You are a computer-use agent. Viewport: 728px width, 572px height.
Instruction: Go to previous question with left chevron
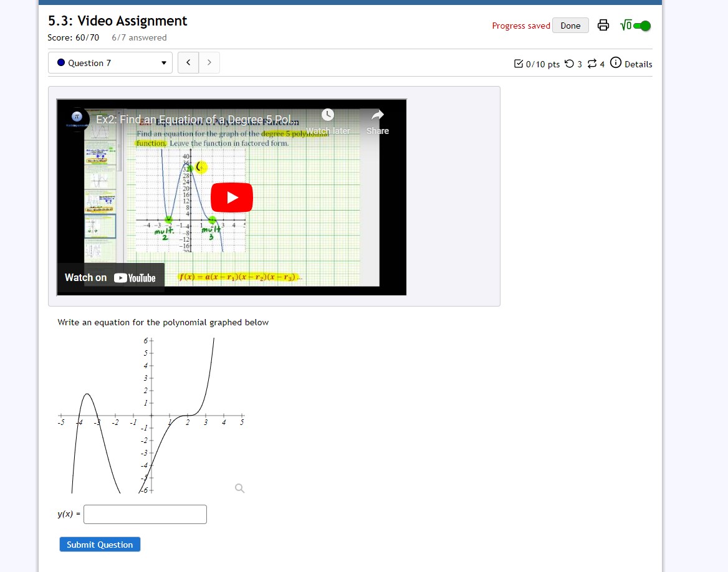(x=188, y=62)
